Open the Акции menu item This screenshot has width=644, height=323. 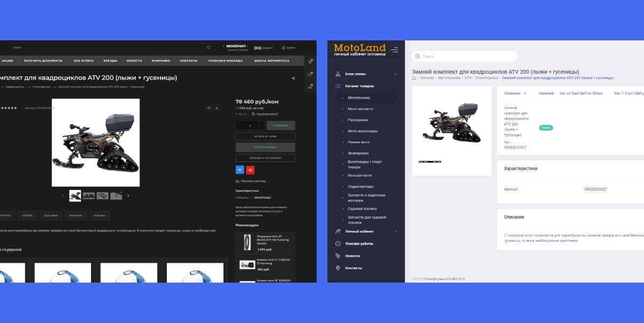[x=8, y=61]
